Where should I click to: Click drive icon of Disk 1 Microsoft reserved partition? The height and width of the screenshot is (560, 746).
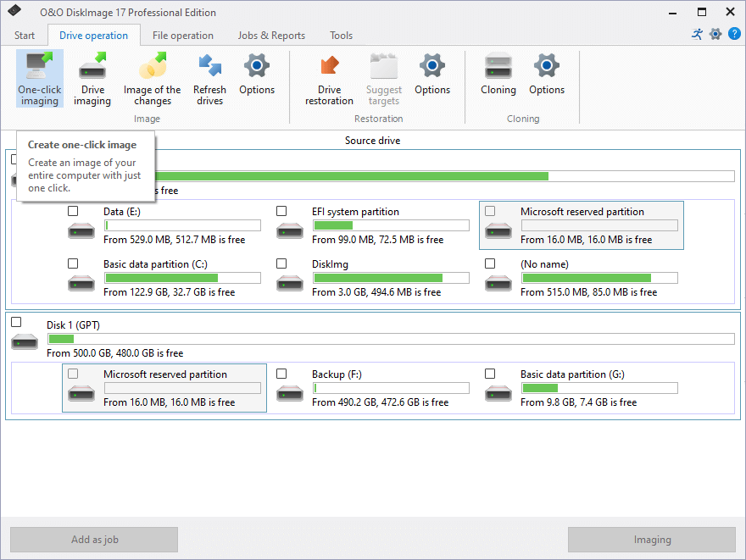tap(81, 393)
